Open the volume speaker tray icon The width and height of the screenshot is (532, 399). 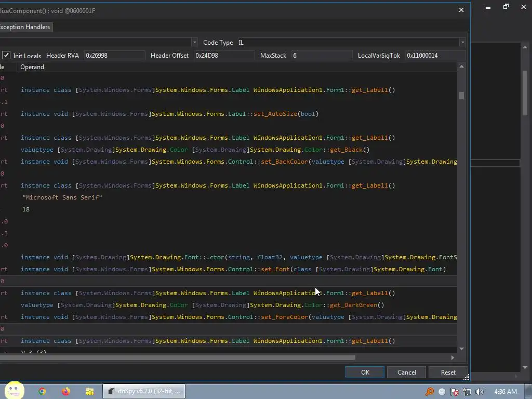click(479, 392)
